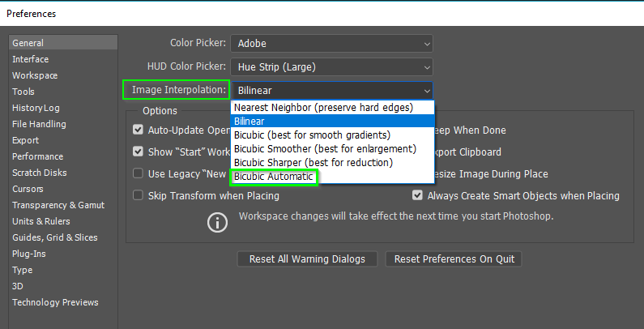
Task: Choose Nearest Neighbor interpolation option
Action: (323, 107)
